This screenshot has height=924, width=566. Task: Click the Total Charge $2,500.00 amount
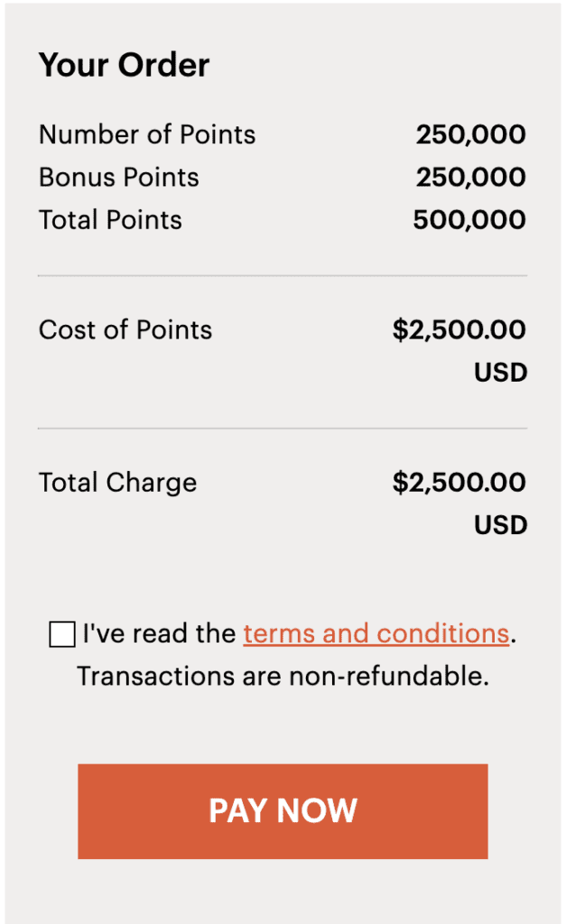coord(459,482)
